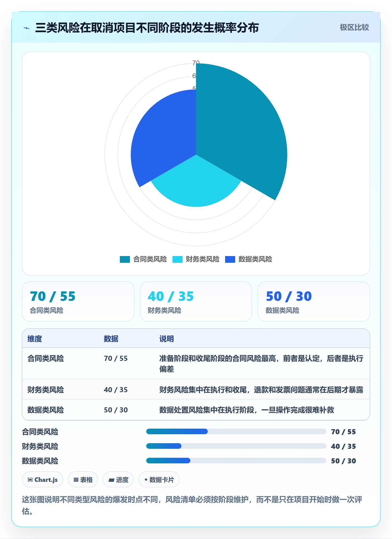The width and height of the screenshot is (392, 539).
Task: Click the 数据 table column header
Action: 111,339
